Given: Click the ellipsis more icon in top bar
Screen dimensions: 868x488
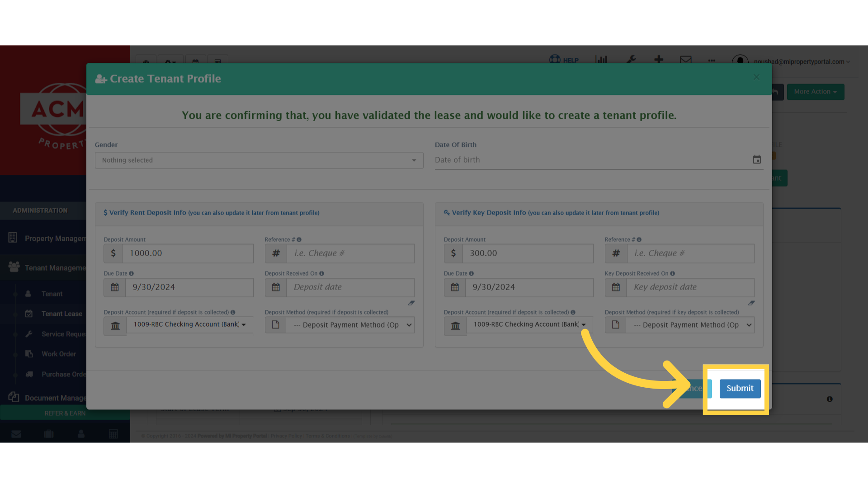Looking at the screenshot, I should pyautogui.click(x=712, y=61).
